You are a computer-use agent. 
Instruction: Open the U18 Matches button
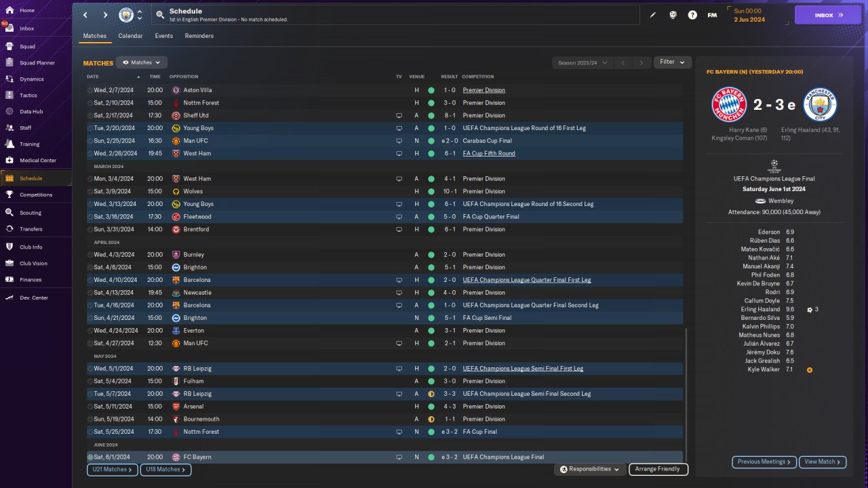[x=165, y=469]
